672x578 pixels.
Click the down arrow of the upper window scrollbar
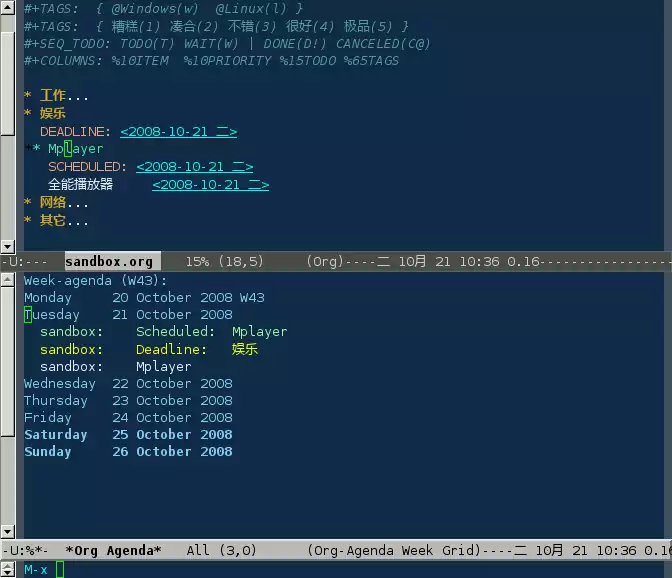8,246
